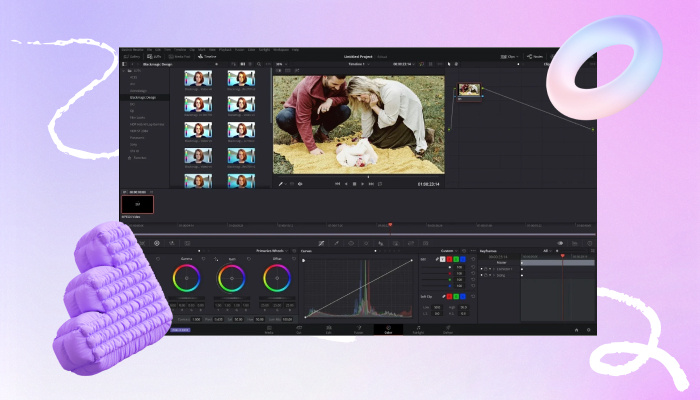
Task: Open the File menu
Action: point(150,50)
